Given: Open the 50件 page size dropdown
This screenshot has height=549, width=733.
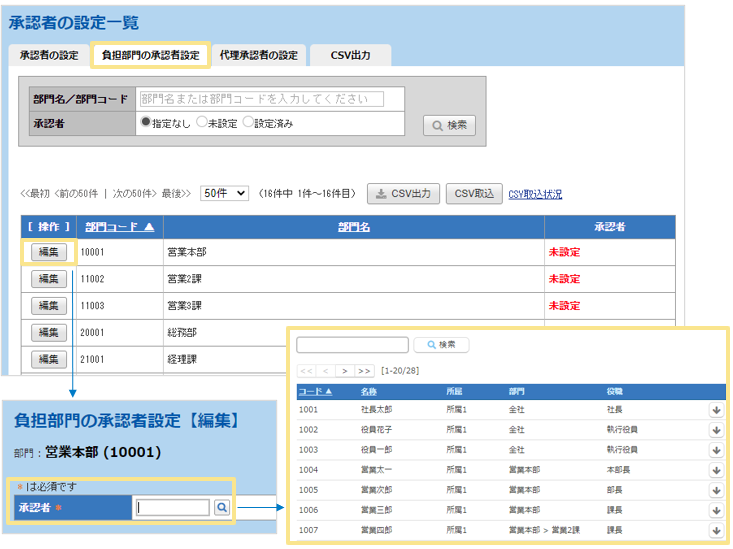Looking at the screenshot, I should click(224, 194).
